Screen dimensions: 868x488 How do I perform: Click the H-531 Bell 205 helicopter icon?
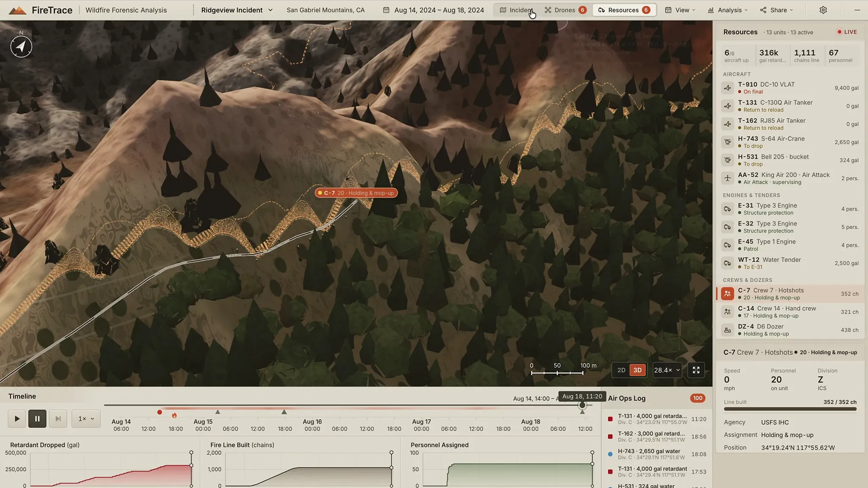tap(728, 160)
